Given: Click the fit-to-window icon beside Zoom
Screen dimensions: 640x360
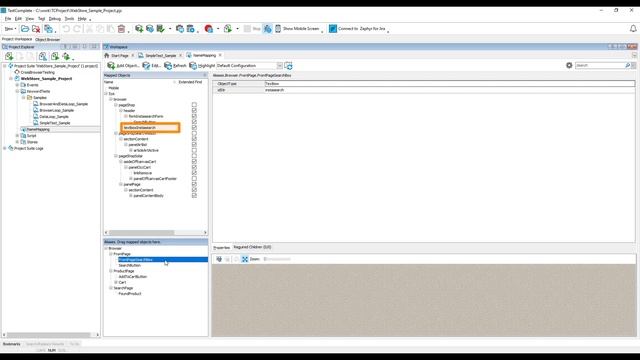Looking at the screenshot, I should [x=245, y=259].
